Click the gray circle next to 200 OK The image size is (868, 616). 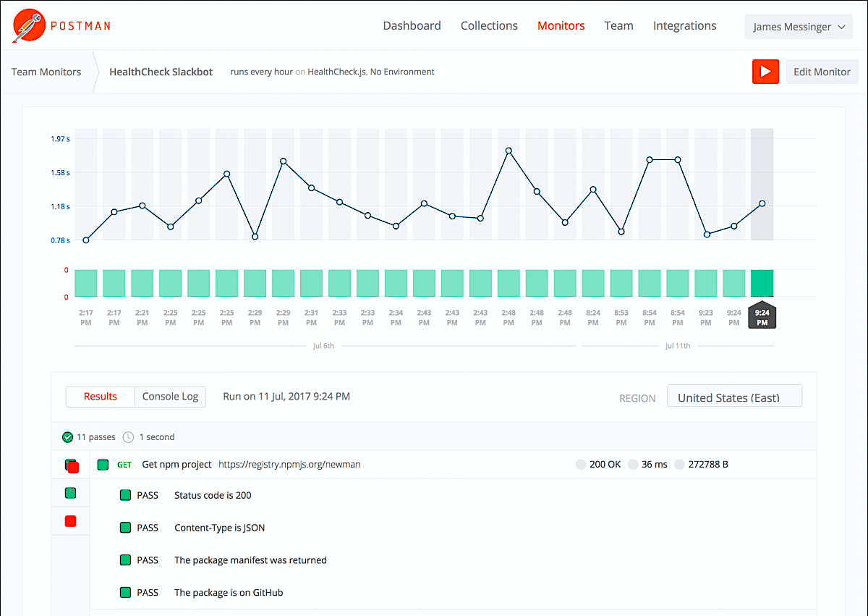(x=580, y=465)
